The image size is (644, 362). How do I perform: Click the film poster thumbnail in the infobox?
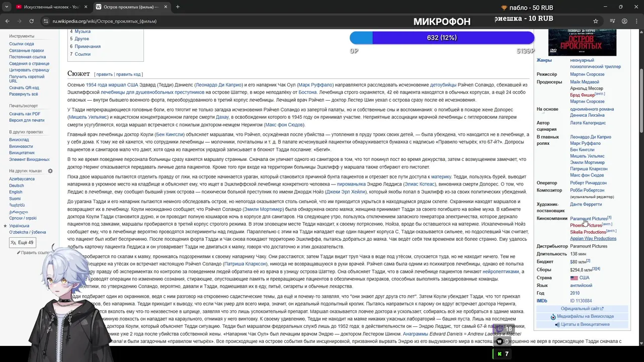click(582, 42)
